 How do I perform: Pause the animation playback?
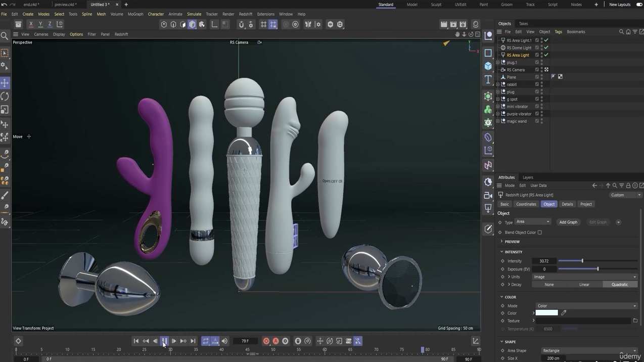pyautogui.click(x=164, y=341)
